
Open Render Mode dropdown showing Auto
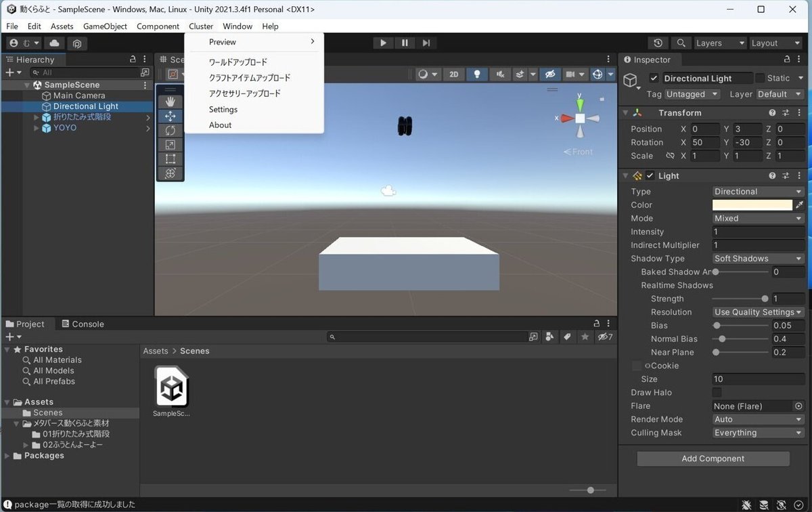(x=758, y=419)
